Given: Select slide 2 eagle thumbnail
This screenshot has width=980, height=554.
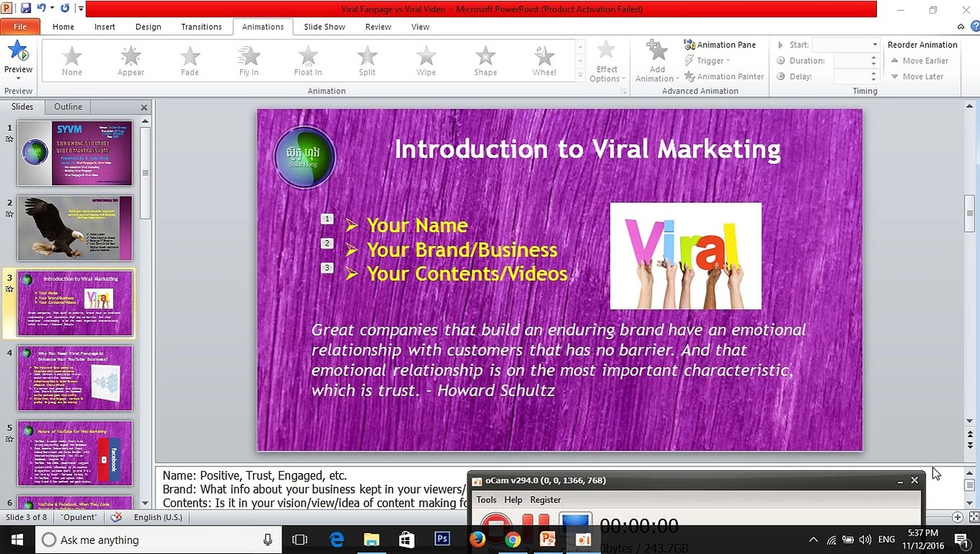Looking at the screenshot, I should pyautogui.click(x=75, y=228).
